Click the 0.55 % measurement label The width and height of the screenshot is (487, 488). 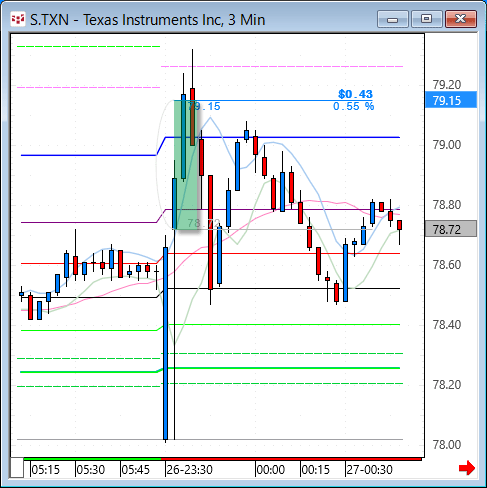pos(354,106)
